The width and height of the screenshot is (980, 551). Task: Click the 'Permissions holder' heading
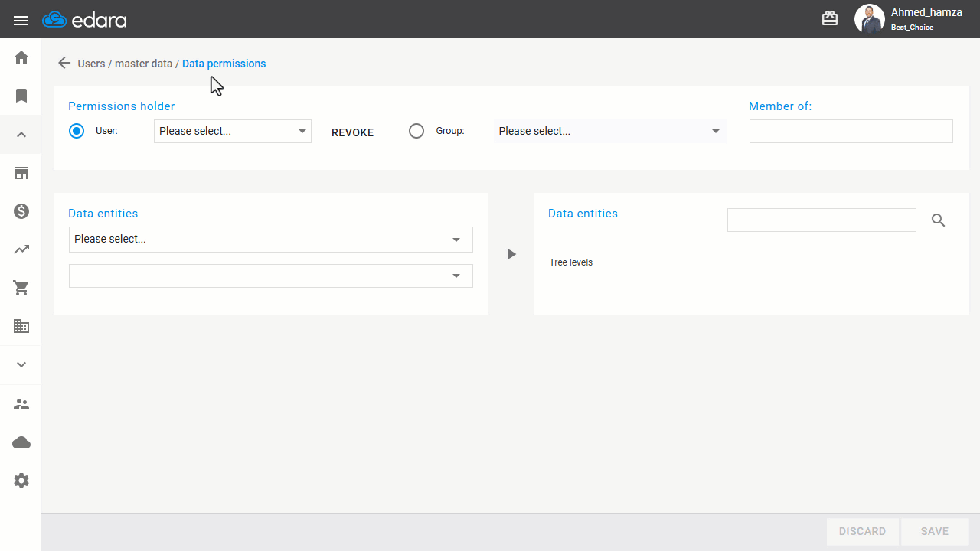122,106
